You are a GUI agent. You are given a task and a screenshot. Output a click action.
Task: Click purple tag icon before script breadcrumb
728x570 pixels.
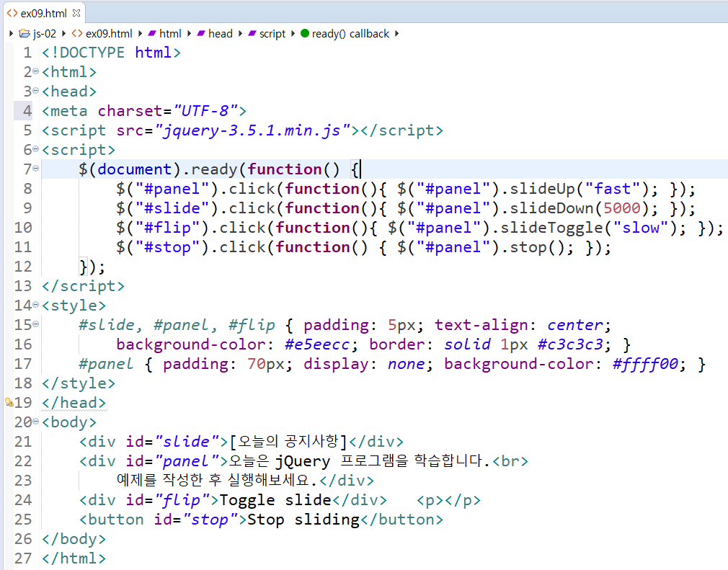252,33
